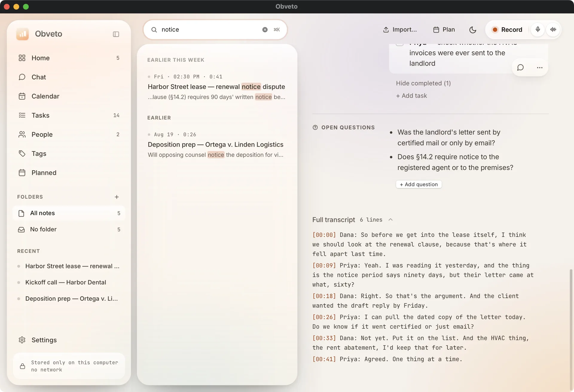Viewport: 574px width, 392px height.
Task: Open Tags in sidebar
Action: click(x=69, y=154)
